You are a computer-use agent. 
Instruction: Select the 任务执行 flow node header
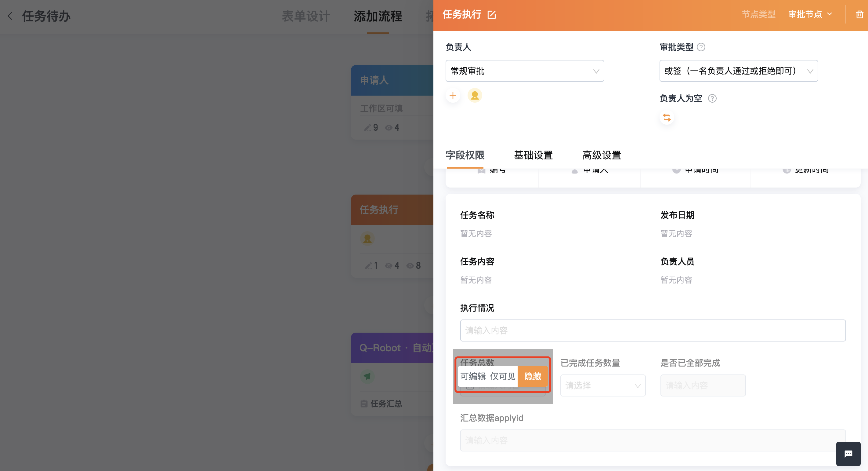392,210
